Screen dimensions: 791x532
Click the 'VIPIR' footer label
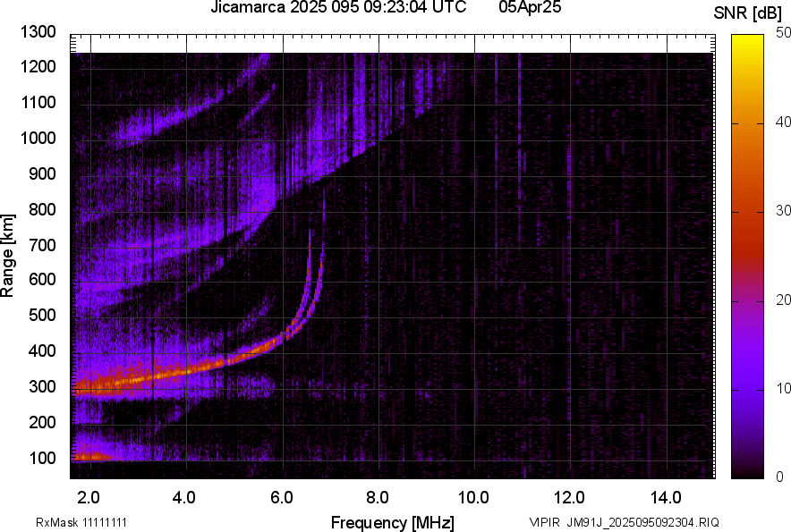545,522
